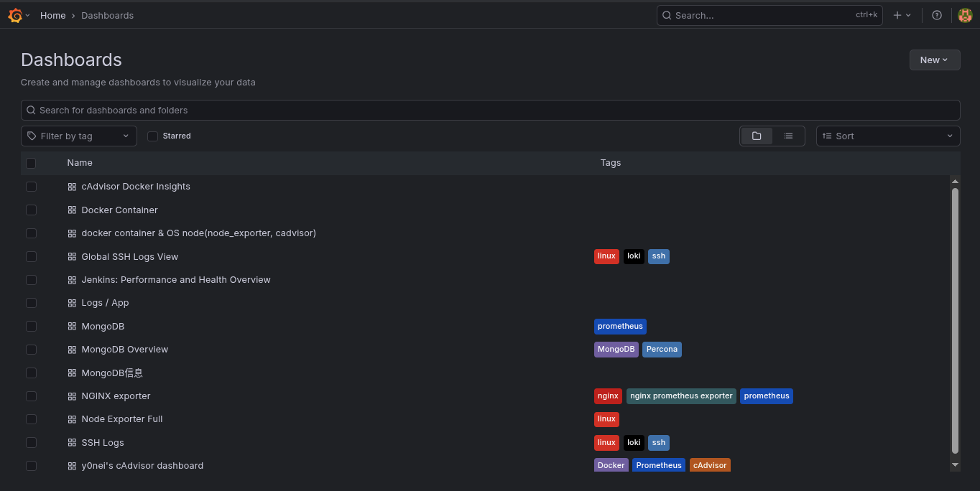This screenshot has height=491, width=980.
Task: Select all dashboards with the header checkbox
Action: (x=31, y=163)
